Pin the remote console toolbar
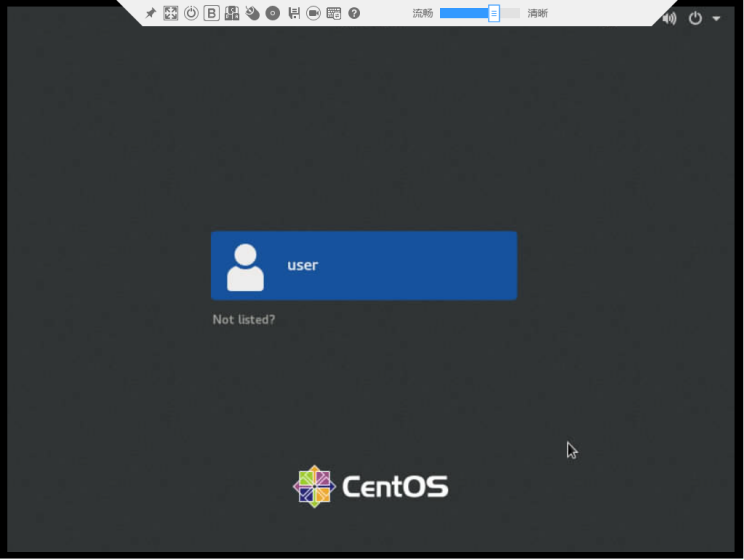This screenshot has width=744, height=560. pos(151,13)
